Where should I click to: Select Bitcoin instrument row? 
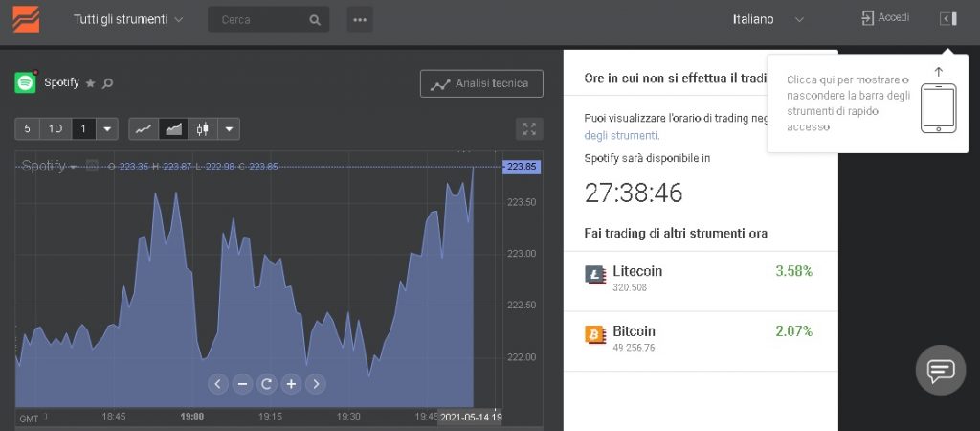700,342
